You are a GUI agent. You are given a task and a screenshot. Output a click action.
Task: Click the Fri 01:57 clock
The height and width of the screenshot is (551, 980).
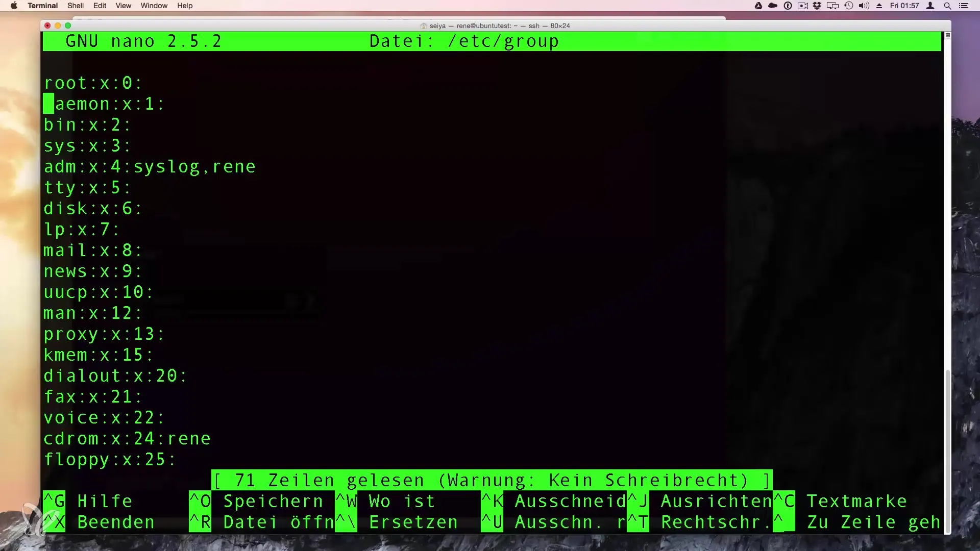(904, 6)
